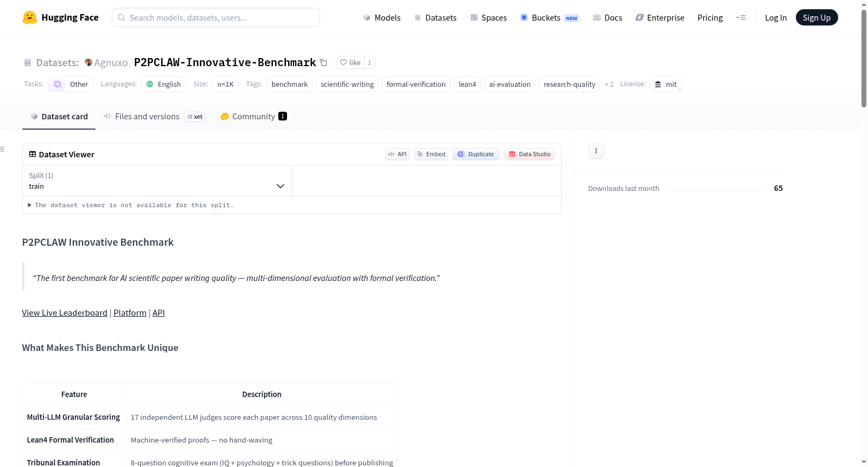Click the Multi-LLM Granular Scoring table cell
Viewport: 868px width, 467px height.
coord(74,417)
